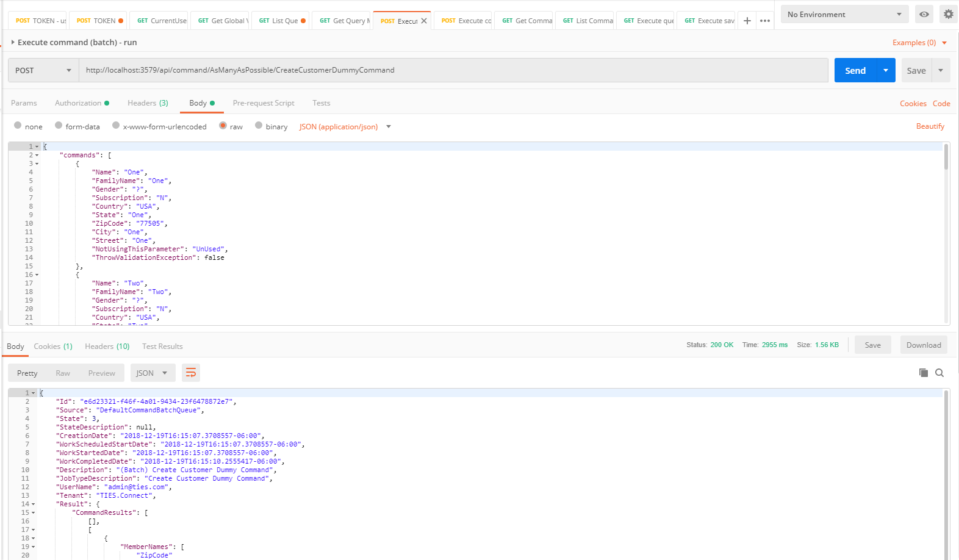Select the binary body radio button
959x560 pixels.
pos(259,126)
